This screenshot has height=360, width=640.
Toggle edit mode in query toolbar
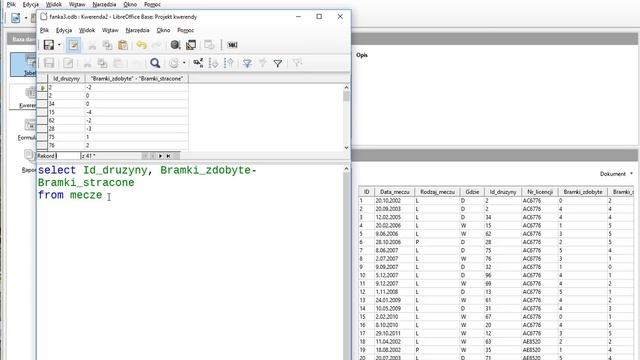73,45
